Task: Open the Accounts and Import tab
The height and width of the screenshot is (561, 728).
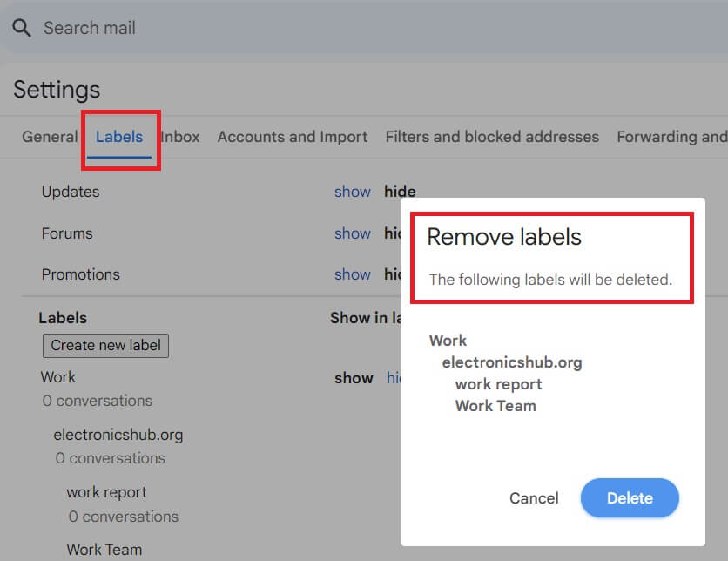Action: coord(293,137)
